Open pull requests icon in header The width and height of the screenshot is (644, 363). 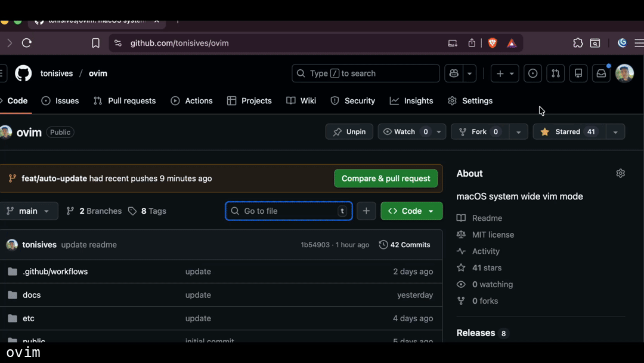pos(555,73)
